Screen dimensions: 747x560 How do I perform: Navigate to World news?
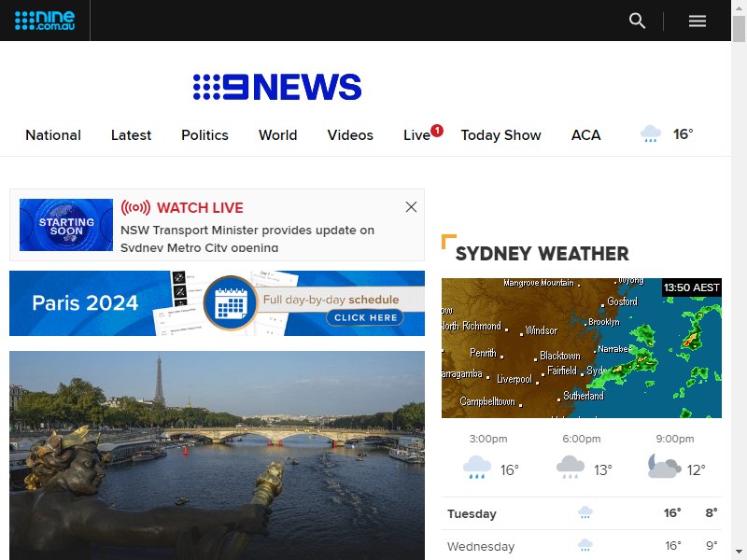click(x=277, y=135)
